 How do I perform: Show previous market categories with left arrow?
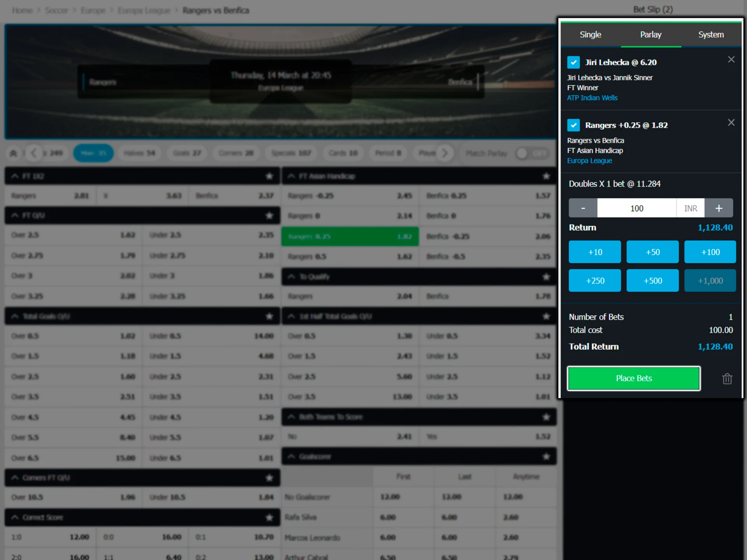click(34, 153)
